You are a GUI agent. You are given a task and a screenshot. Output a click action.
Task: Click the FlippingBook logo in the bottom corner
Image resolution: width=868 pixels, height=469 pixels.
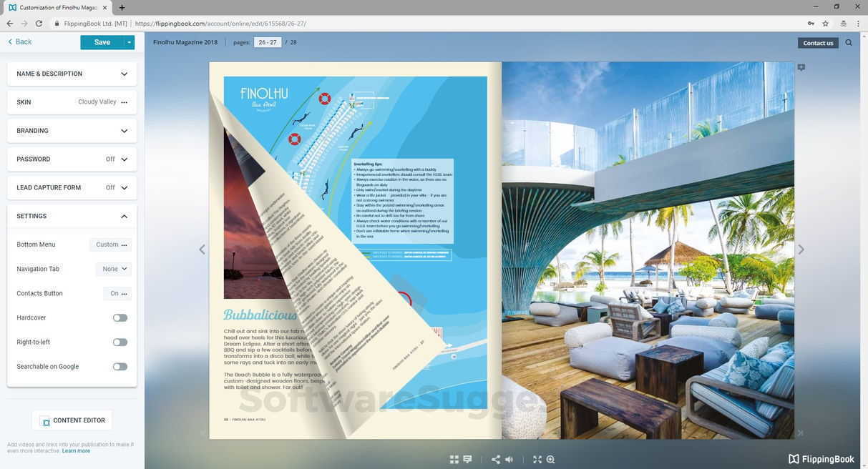(820, 458)
